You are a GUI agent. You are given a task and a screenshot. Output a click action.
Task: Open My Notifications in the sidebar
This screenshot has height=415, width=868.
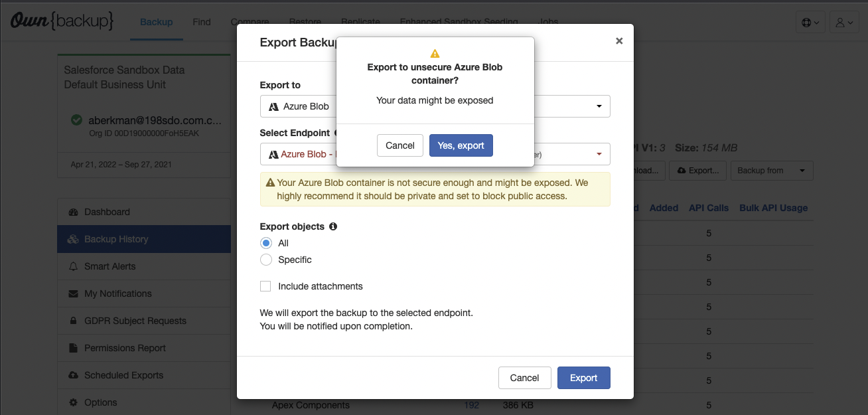click(144, 293)
